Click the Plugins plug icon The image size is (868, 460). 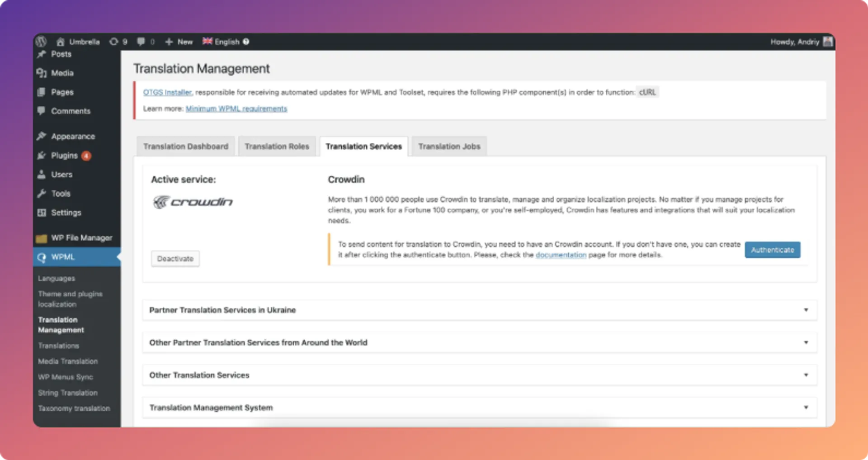pos(42,156)
